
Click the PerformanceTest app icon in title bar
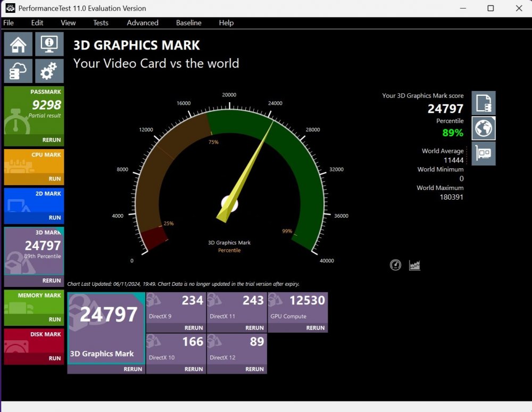pyautogui.click(x=10, y=8)
